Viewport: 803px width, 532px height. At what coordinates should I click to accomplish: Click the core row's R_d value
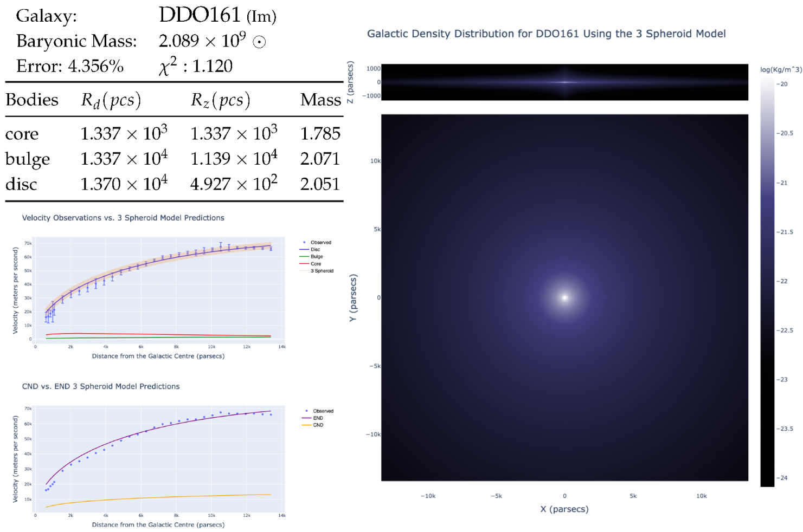pyautogui.click(x=124, y=133)
